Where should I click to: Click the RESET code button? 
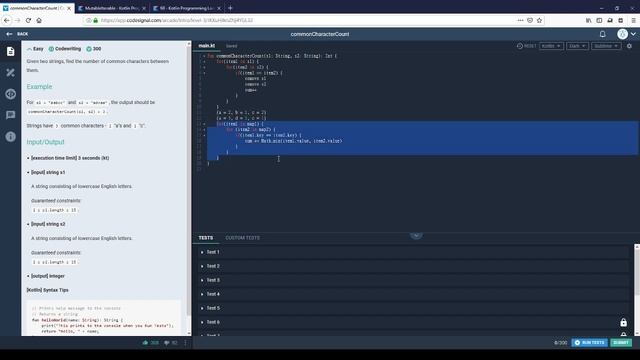coord(527,46)
